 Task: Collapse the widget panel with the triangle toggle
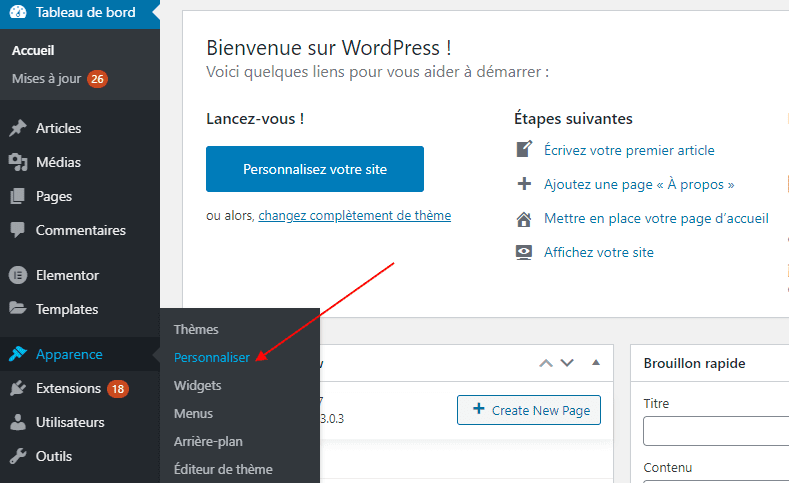point(596,362)
